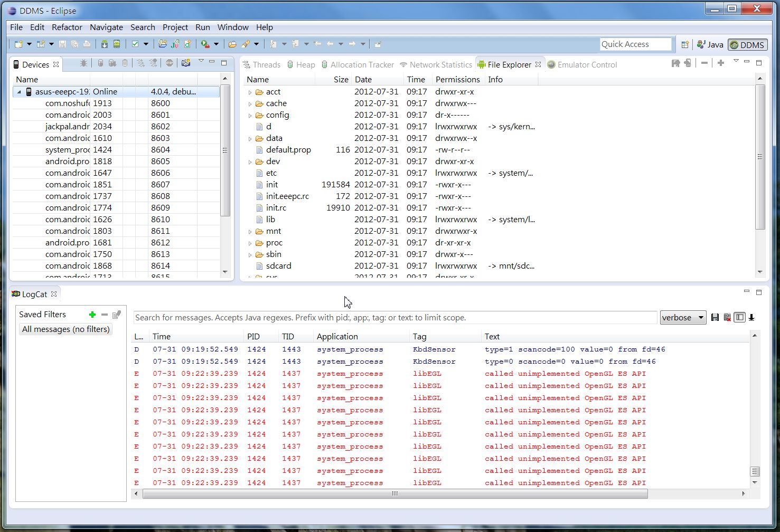Expand the data folder
780x532 pixels.
pos(250,139)
